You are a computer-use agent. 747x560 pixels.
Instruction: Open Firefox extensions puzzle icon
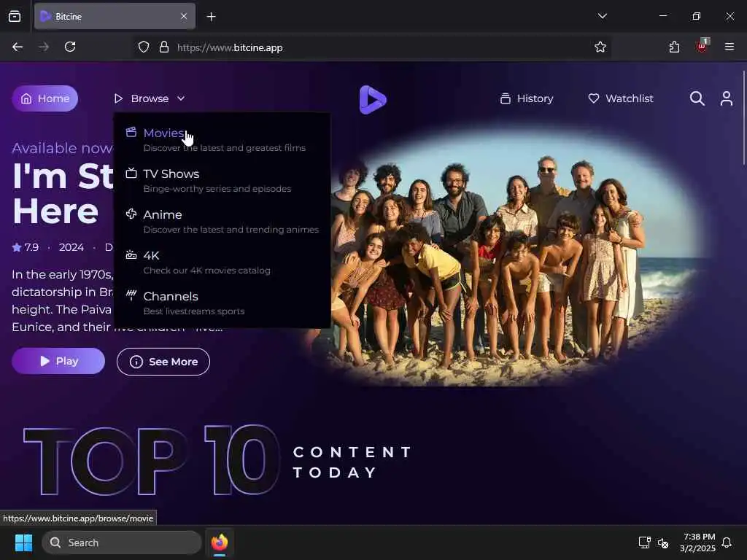pyautogui.click(x=674, y=47)
